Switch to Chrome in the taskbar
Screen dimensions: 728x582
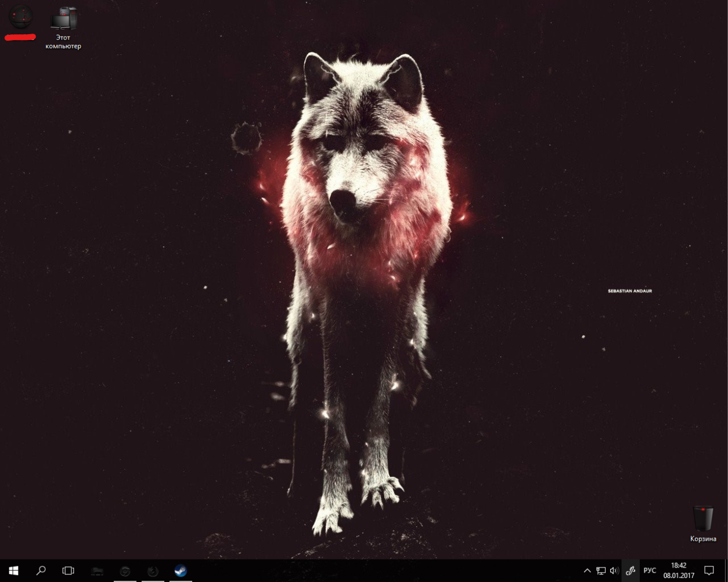click(x=125, y=570)
